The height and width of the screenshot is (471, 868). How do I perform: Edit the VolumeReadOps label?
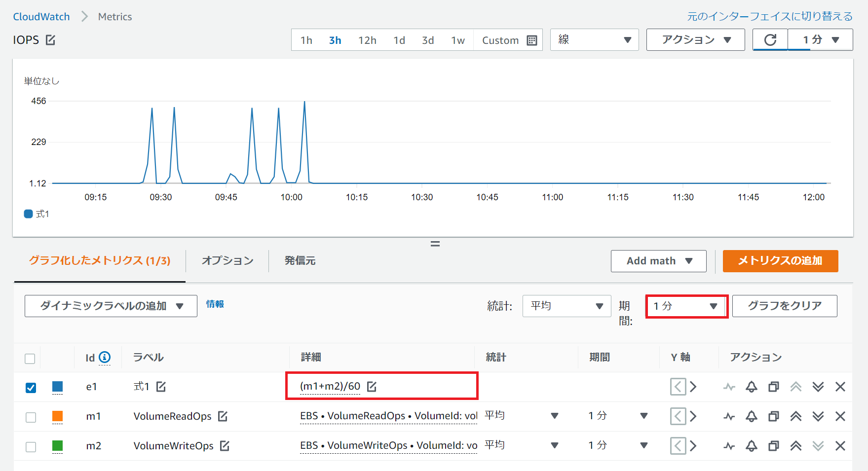[x=223, y=416]
